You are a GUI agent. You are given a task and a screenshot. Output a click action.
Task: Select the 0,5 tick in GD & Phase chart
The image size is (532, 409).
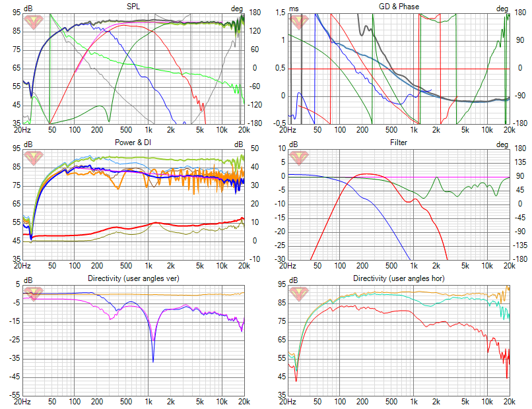pyautogui.click(x=281, y=69)
